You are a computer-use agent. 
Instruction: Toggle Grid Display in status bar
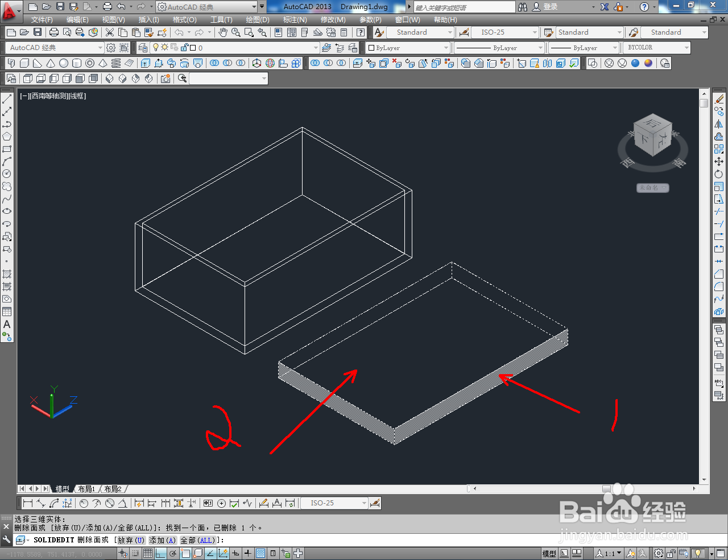[x=148, y=553]
